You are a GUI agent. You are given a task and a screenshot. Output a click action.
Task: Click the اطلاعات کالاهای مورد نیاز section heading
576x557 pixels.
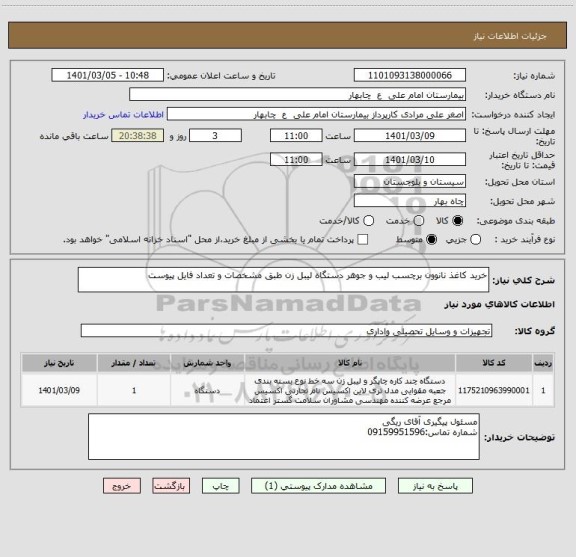[499, 305]
